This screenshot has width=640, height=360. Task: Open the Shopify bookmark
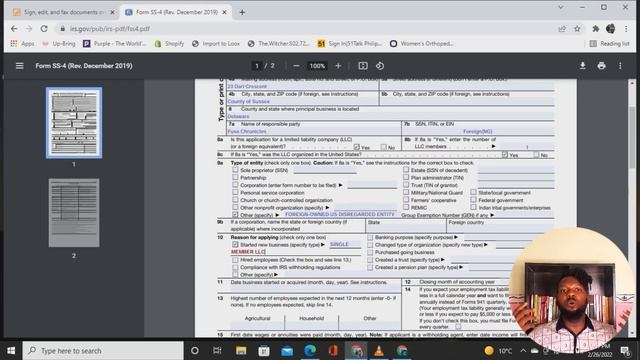click(169, 43)
